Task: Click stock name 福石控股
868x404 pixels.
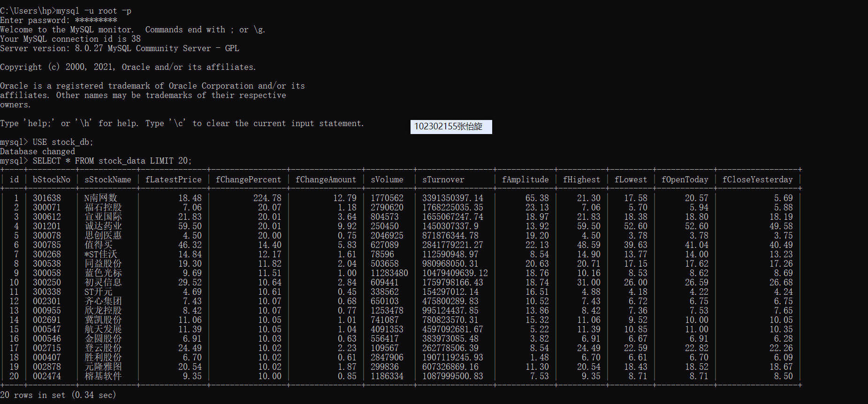Action: point(103,208)
